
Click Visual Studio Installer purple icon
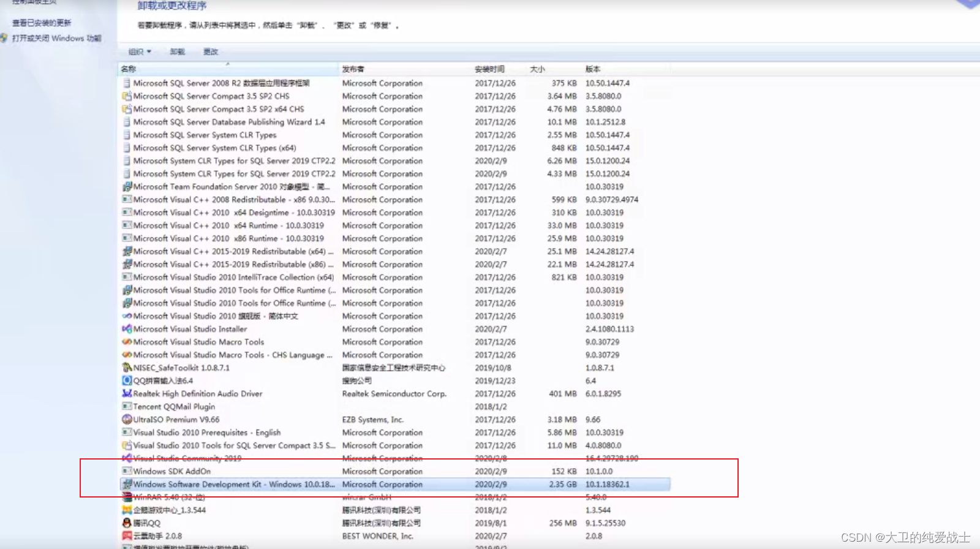tap(127, 329)
